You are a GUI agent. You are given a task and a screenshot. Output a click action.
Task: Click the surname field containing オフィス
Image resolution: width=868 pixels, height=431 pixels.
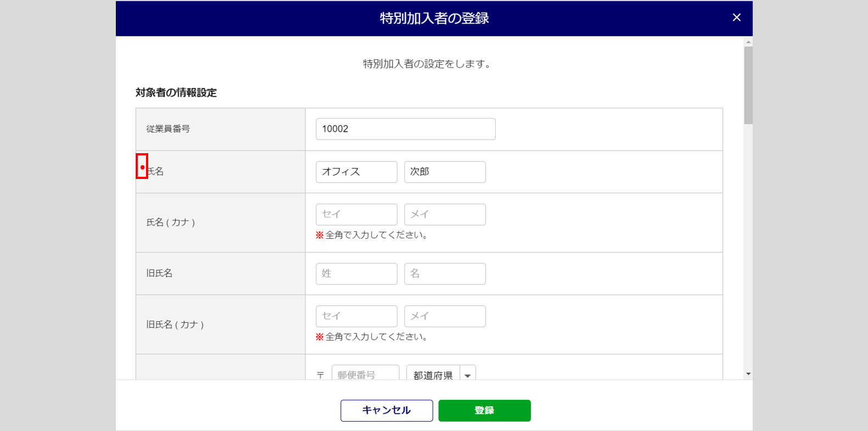click(x=356, y=172)
